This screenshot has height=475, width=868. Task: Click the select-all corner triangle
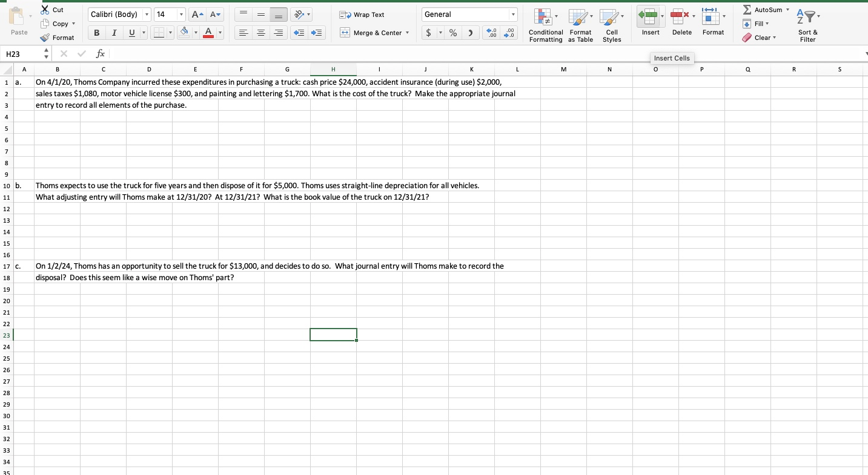point(7,70)
